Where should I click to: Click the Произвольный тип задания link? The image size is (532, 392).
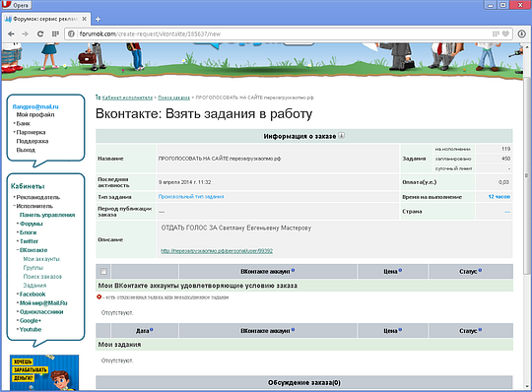(x=191, y=197)
